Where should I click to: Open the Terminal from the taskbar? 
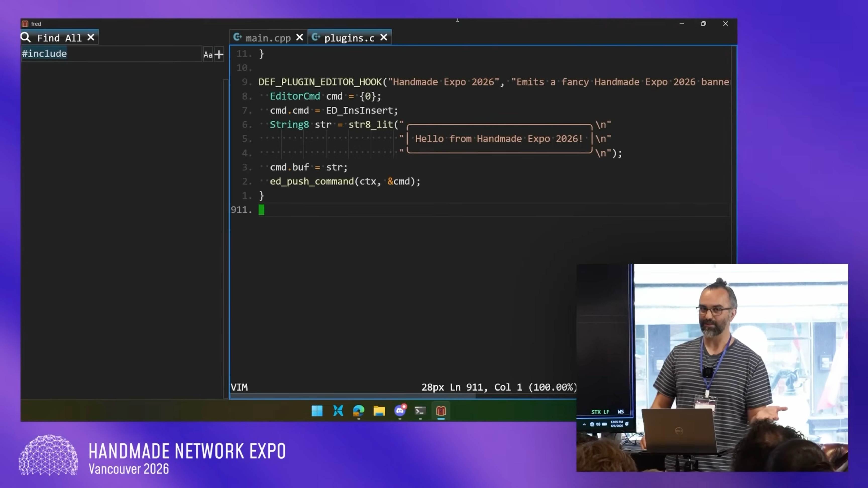pyautogui.click(x=420, y=411)
